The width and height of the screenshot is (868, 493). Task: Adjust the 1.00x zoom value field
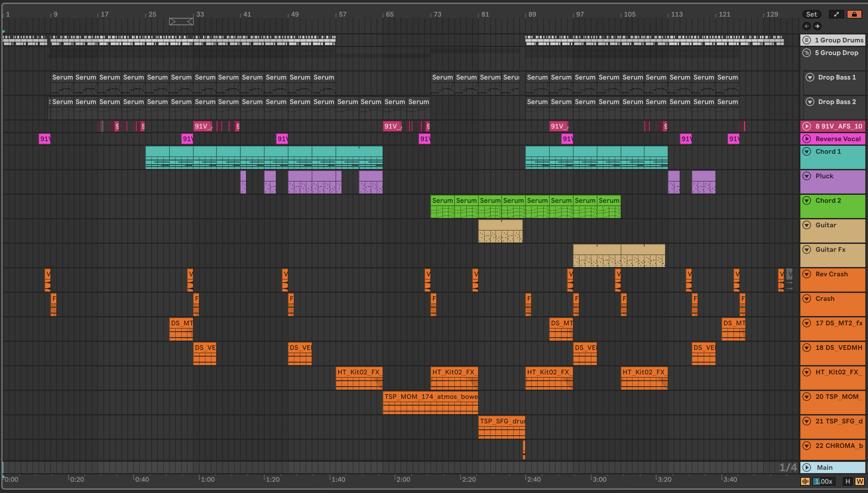pyautogui.click(x=824, y=481)
